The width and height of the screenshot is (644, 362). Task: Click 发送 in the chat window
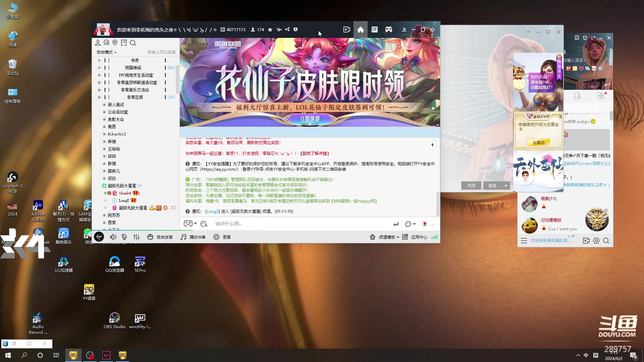[x=492, y=186]
